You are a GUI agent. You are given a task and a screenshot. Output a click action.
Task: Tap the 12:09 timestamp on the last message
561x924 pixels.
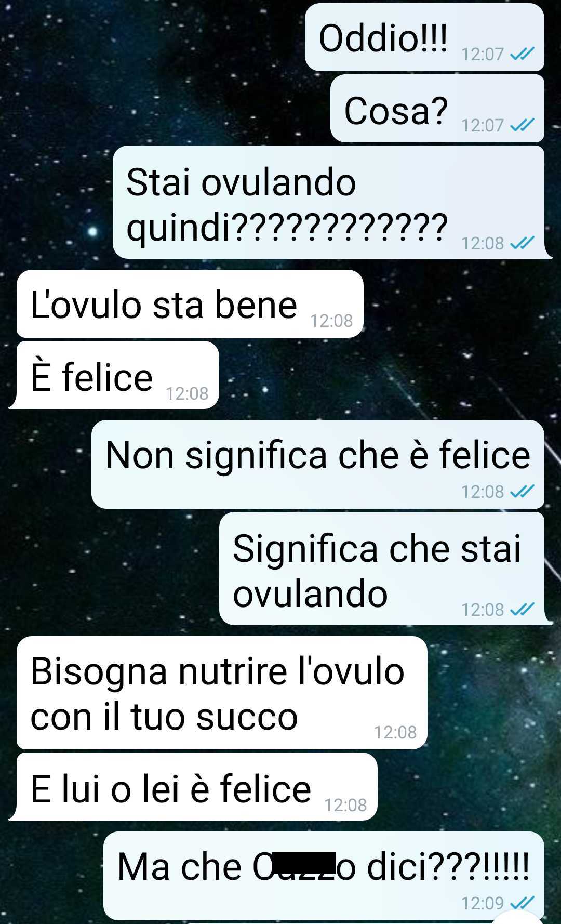[x=483, y=903]
